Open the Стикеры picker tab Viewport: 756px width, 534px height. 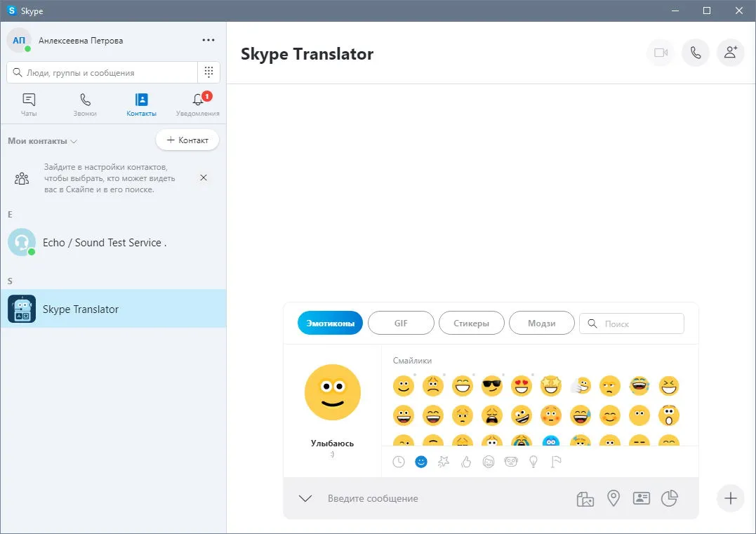[471, 323]
